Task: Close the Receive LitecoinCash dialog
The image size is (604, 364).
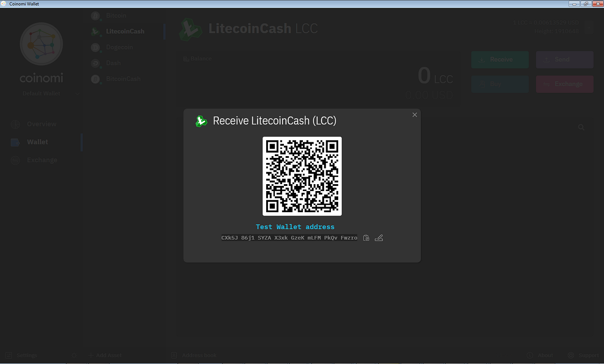Action: (x=415, y=115)
